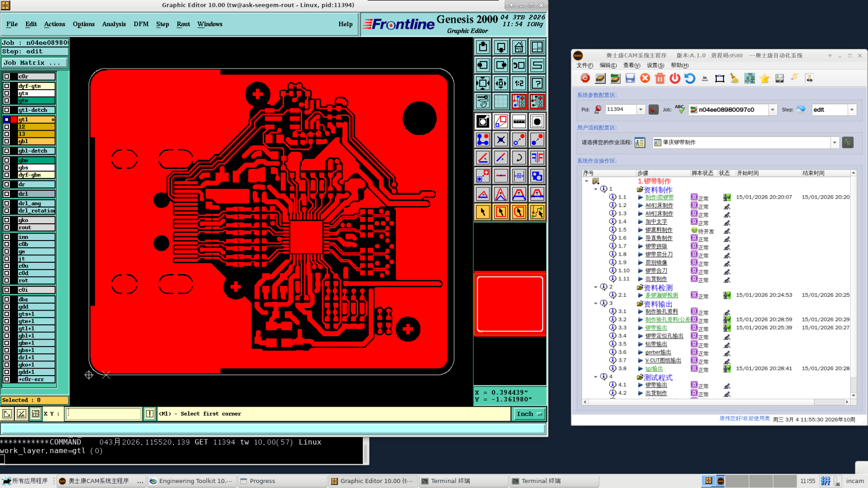This screenshot has width=868, height=488.
Task: Open the Inch units dropdown
Action: 529,414
